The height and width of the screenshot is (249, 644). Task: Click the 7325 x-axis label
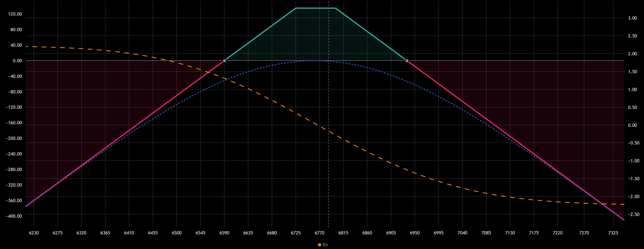click(613, 233)
